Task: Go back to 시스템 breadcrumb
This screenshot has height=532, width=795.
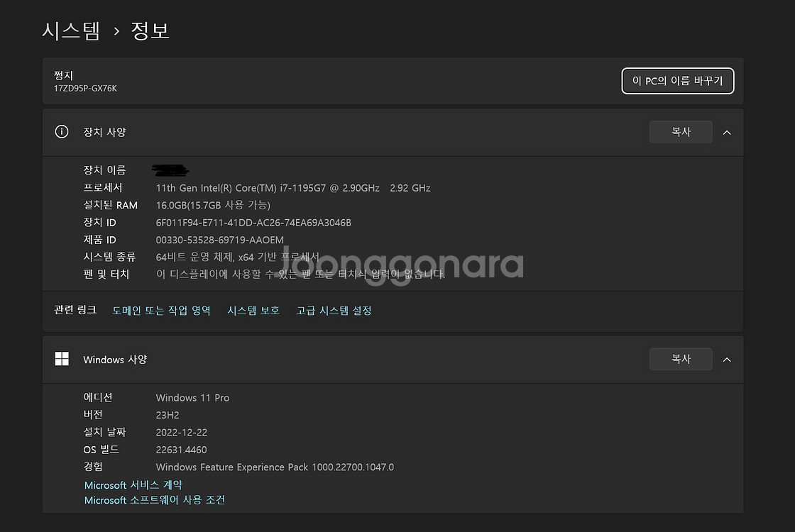Action: point(71,31)
